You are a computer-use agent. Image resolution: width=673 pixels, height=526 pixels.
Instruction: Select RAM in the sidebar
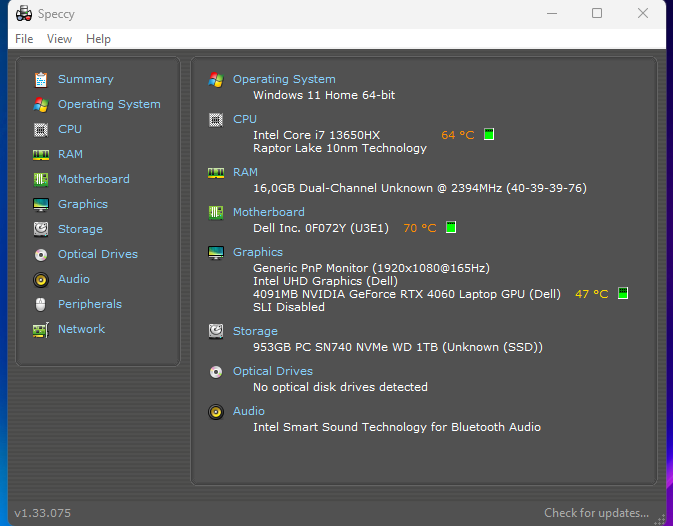70,154
